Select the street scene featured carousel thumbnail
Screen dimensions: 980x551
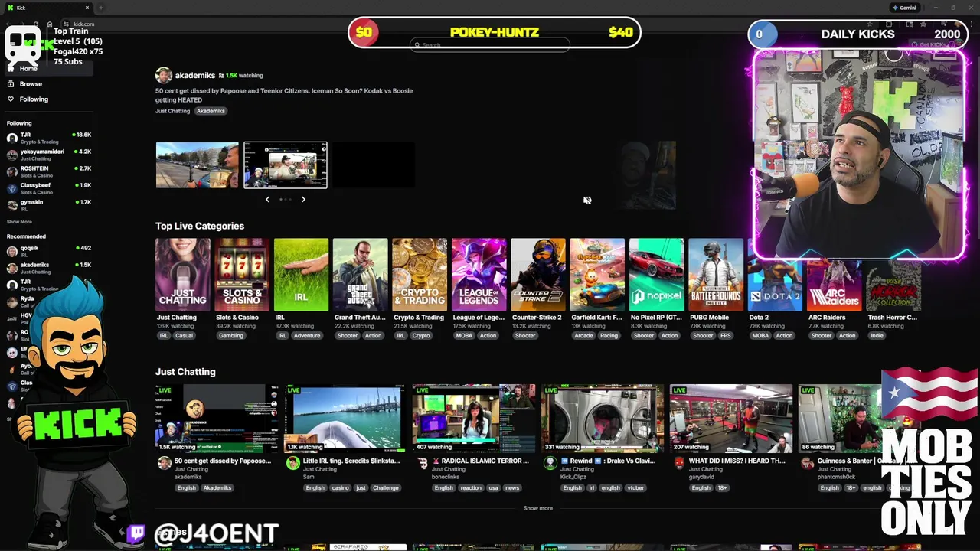pyautogui.click(x=197, y=165)
